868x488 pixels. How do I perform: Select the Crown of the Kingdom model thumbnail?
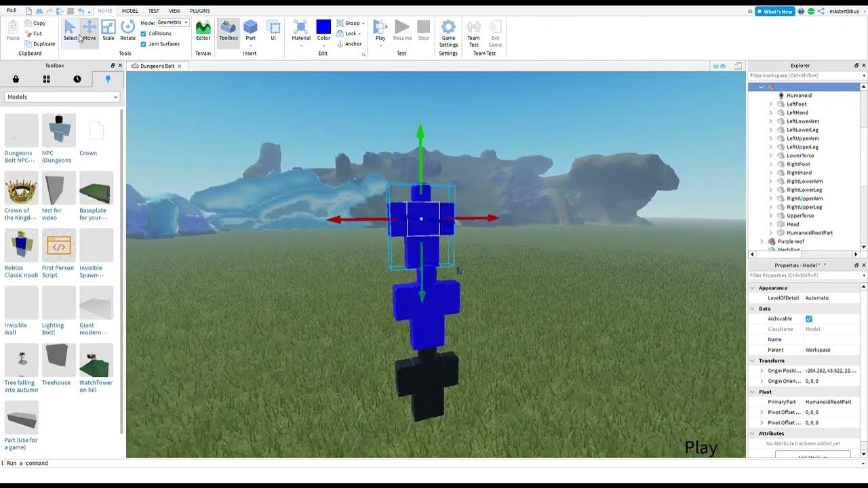22,188
